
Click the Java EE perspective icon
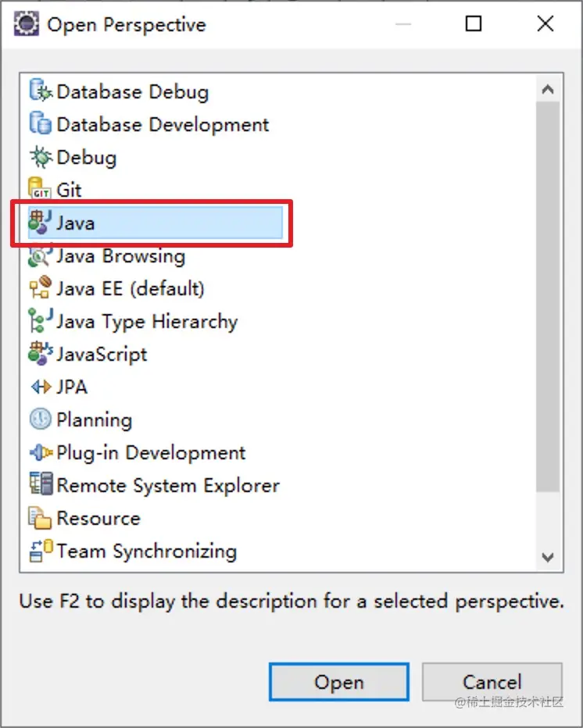pos(41,288)
